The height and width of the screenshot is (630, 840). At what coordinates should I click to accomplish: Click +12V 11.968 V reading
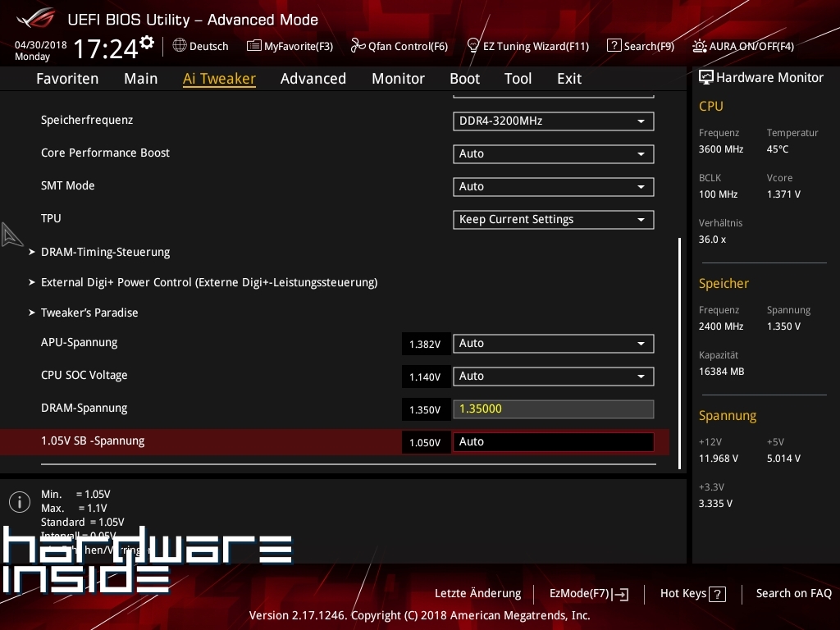718,459
